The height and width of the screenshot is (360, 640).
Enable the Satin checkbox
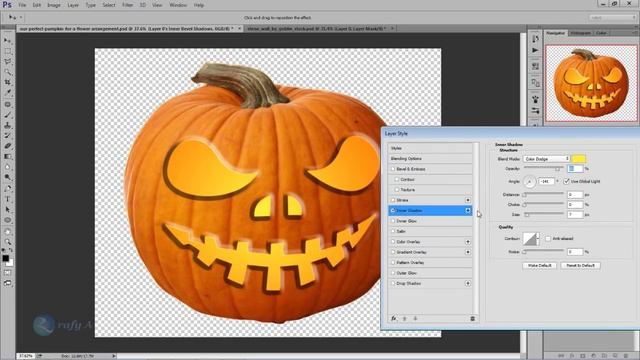tap(393, 231)
